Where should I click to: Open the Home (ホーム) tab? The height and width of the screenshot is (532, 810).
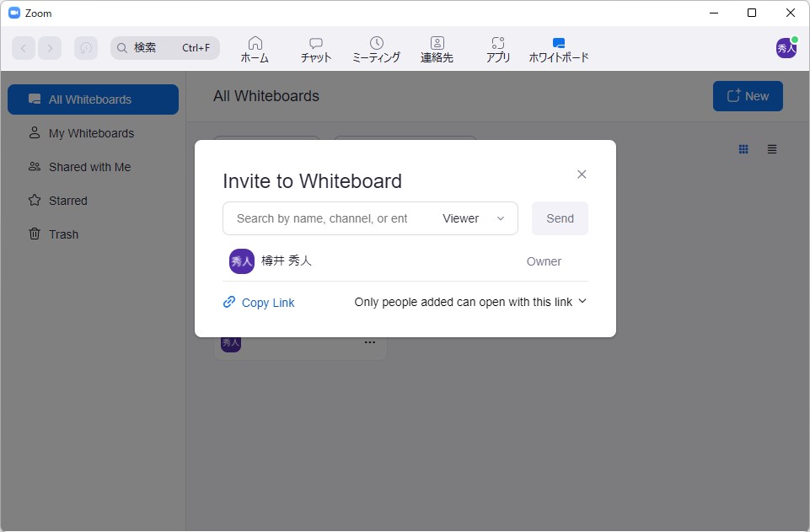pos(255,50)
